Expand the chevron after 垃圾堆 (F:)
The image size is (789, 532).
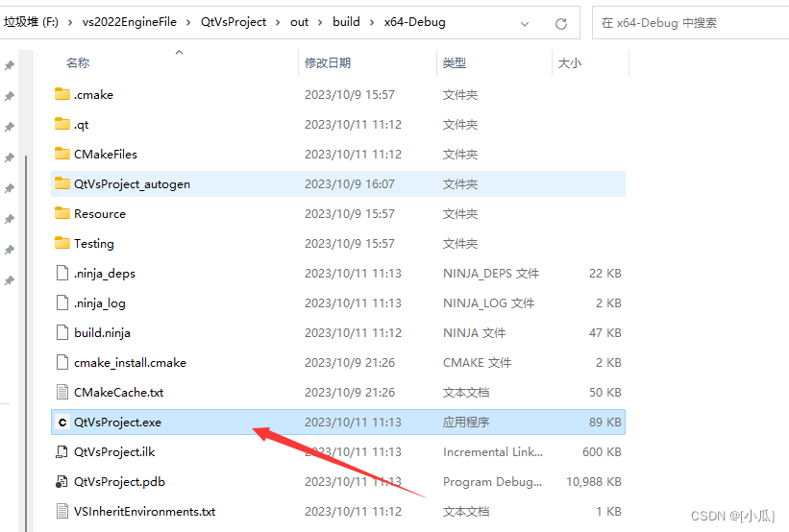[x=70, y=23]
